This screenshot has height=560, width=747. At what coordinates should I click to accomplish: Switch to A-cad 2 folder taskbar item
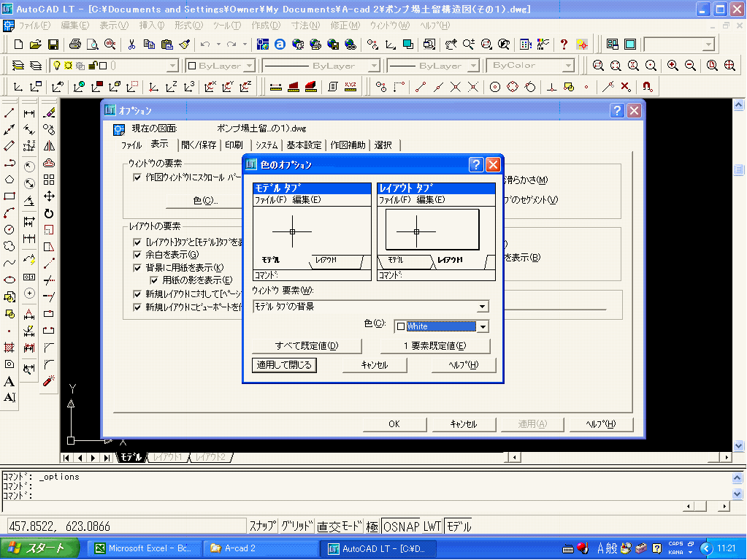[260, 548]
